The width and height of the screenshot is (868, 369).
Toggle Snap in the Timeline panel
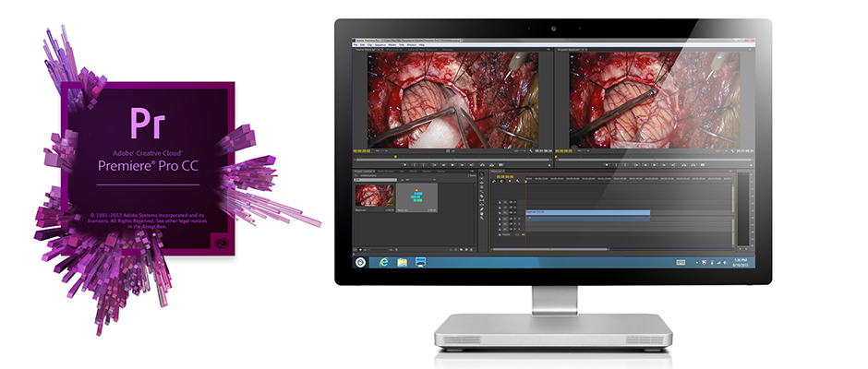[501, 181]
